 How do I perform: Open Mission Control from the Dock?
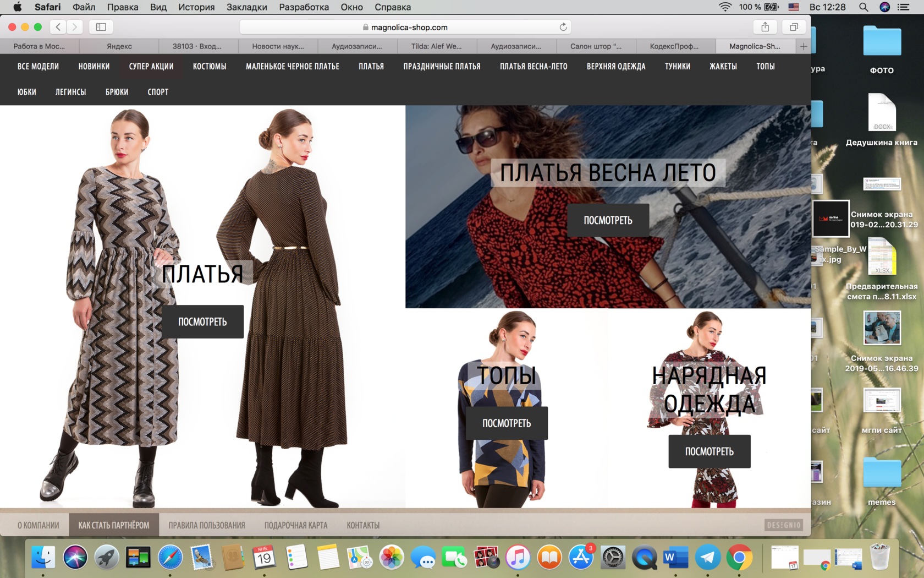point(138,558)
